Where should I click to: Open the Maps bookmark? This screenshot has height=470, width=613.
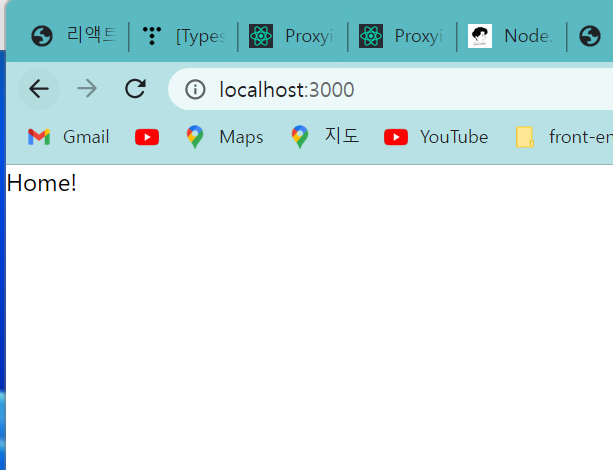(225, 137)
